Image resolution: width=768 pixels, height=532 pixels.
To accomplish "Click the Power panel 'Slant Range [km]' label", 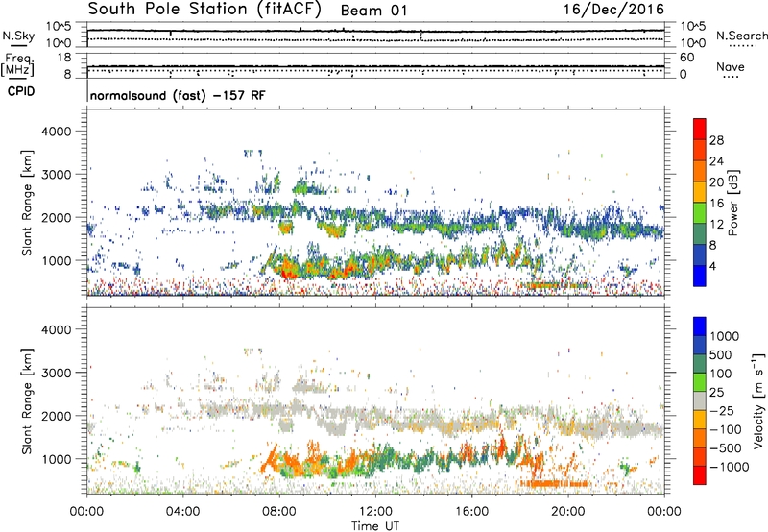I will tap(27, 203).
